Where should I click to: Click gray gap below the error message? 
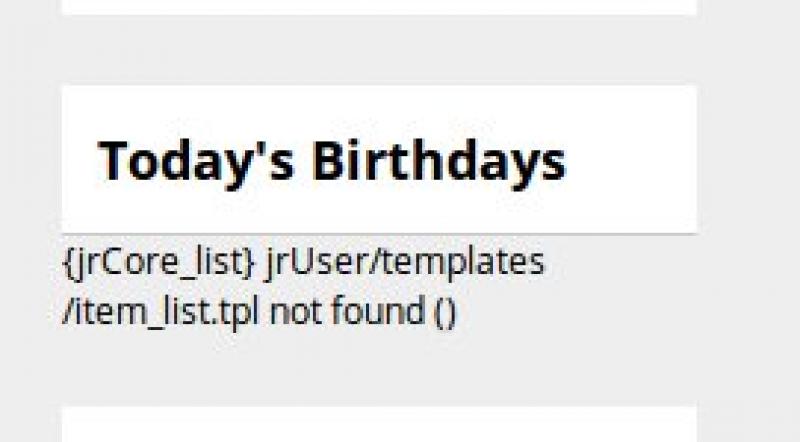pos(378,368)
